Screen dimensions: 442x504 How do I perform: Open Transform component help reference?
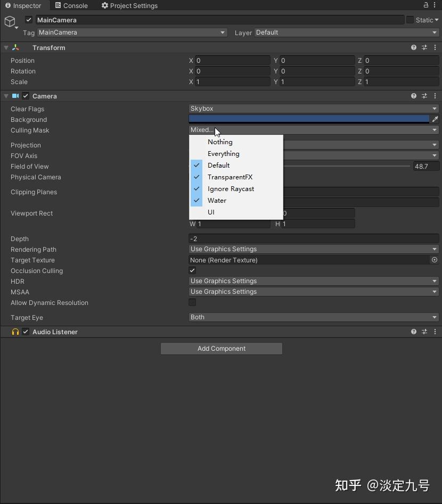pos(414,47)
